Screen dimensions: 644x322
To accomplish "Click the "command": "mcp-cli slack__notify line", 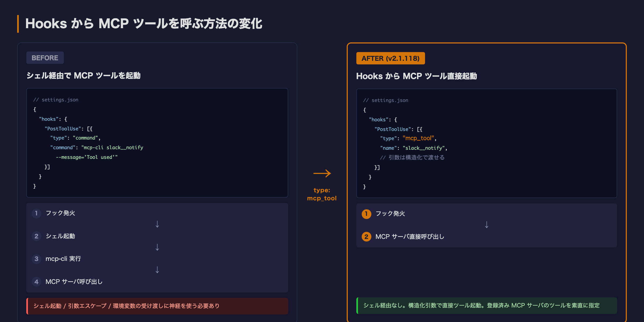I will (x=97, y=148).
